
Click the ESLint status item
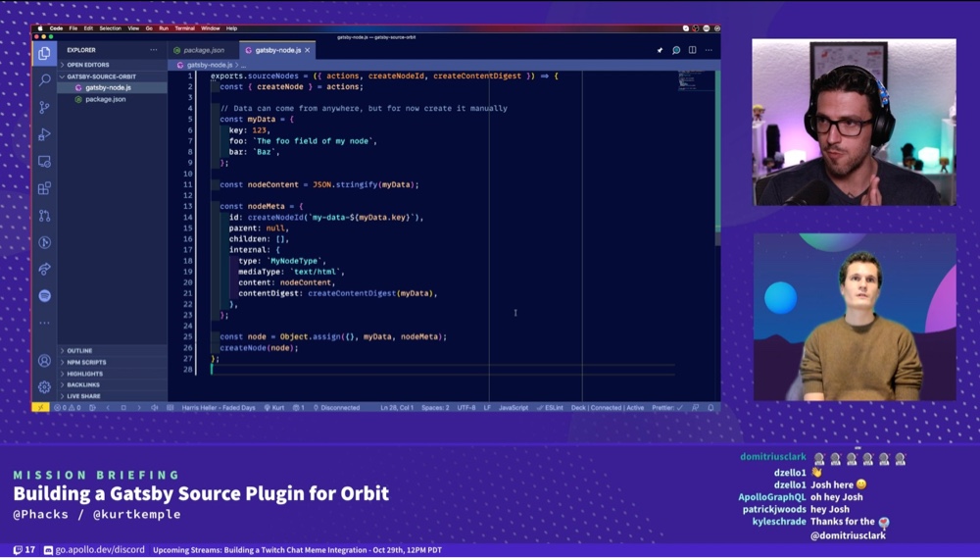(x=551, y=407)
